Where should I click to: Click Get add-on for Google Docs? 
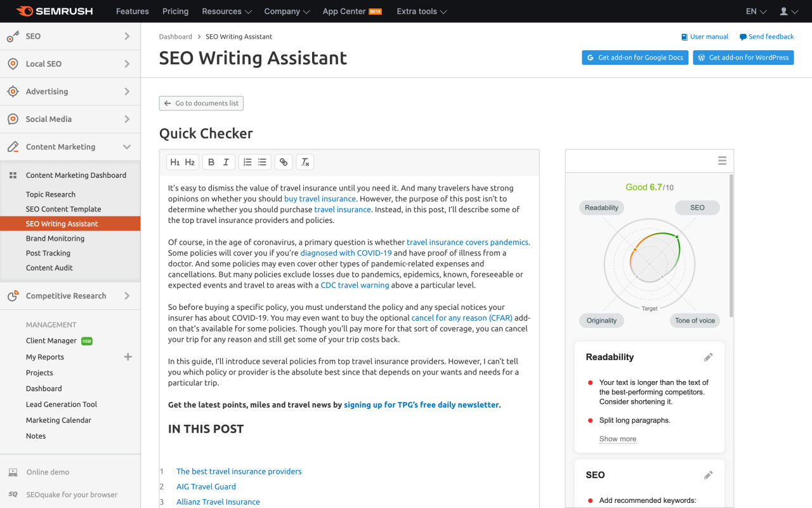(635, 57)
